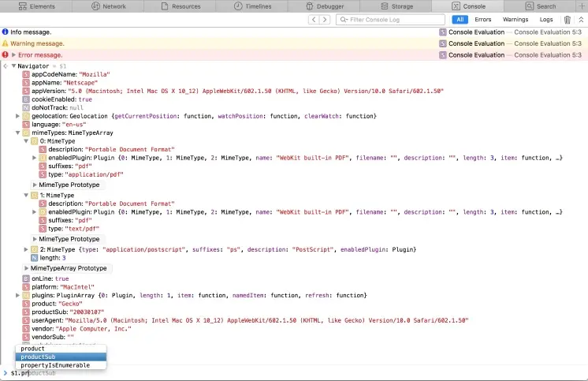Open the Storage tab
The image size is (588, 381).
[396, 6]
